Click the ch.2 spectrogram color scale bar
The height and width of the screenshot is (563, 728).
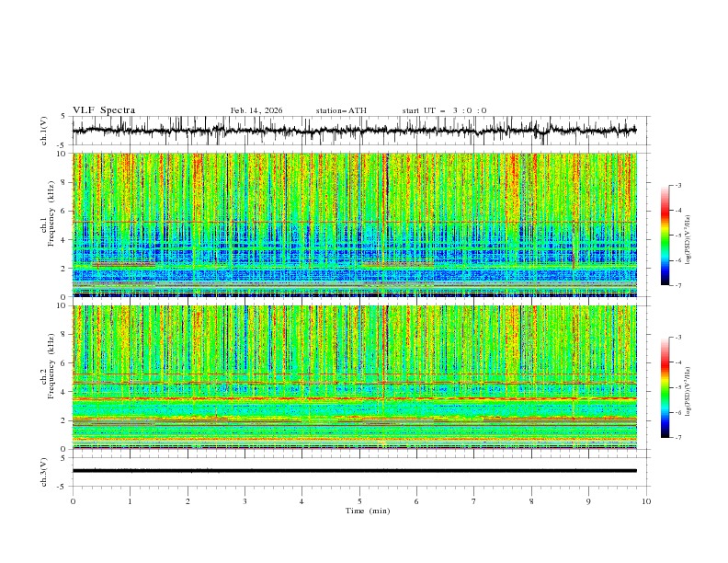665,387
